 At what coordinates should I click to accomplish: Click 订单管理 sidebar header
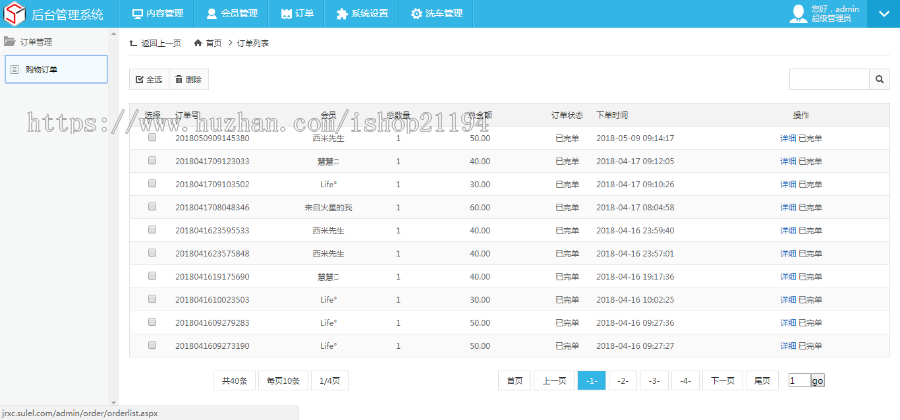tap(36, 42)
